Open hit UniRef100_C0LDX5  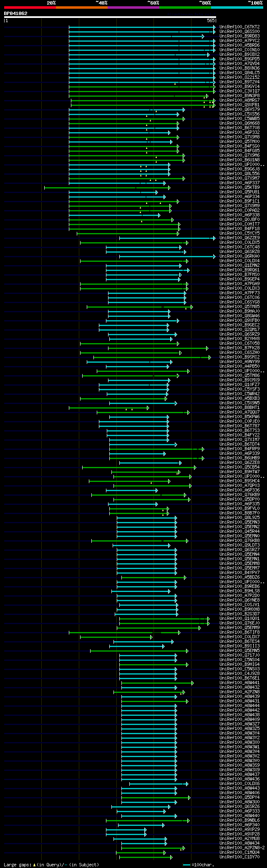(x=239, y=242)
